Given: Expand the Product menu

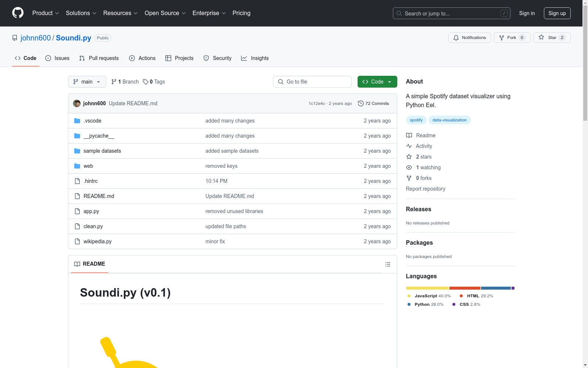Looking at the screenshot, I should (x=46, y=13).
